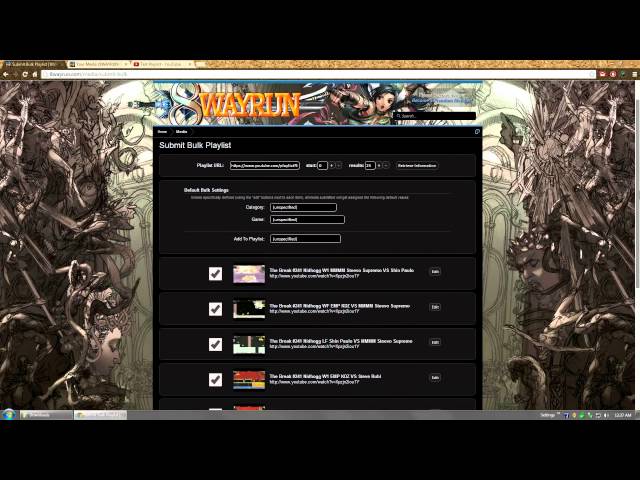
Task: Click the browser home icon
Action: [35, 74]
